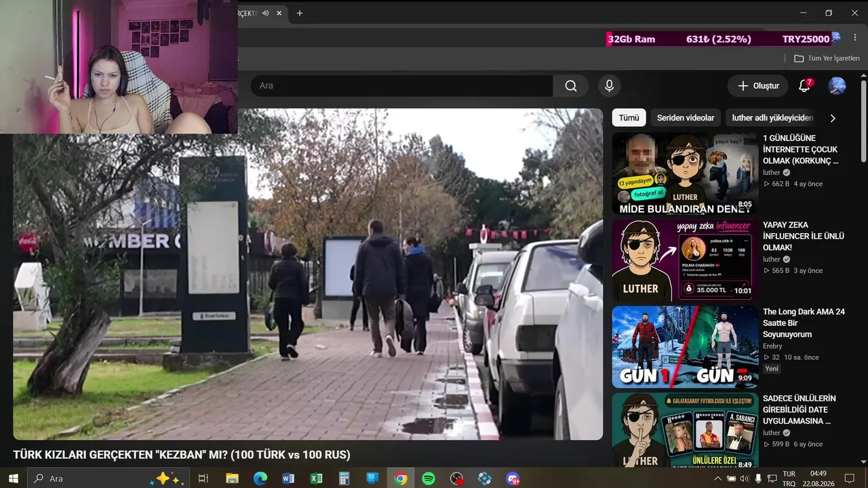Switch to Google Chrome on the taskbar
868x488 pixels.
[x=401, y=479]
